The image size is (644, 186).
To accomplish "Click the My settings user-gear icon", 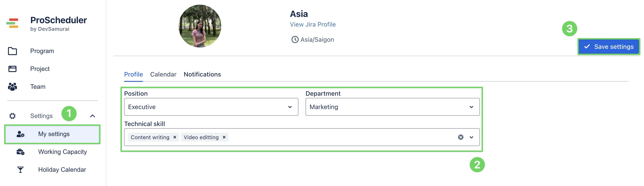I will coord(20,134).
